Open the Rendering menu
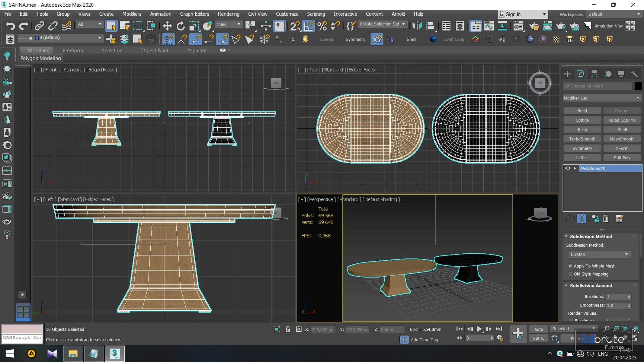The height and width of the screenshot is (362, 644). click(x=229, y=14)
